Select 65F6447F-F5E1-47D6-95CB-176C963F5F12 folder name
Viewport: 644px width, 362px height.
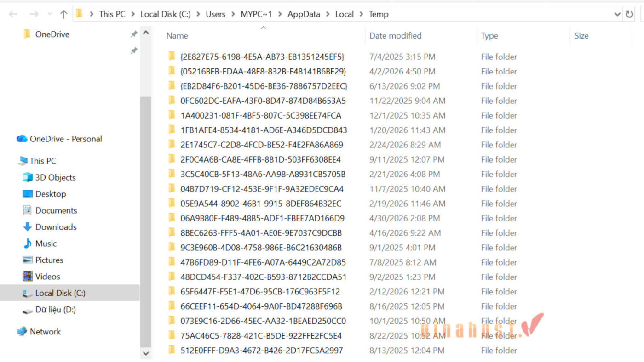260,292
